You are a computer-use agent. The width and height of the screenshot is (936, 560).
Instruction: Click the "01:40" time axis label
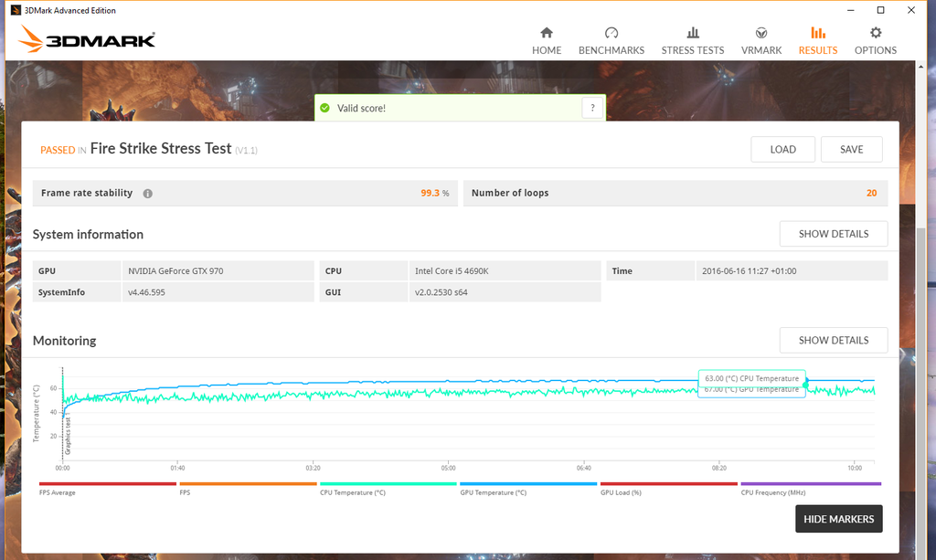click(x=177, y=468)
